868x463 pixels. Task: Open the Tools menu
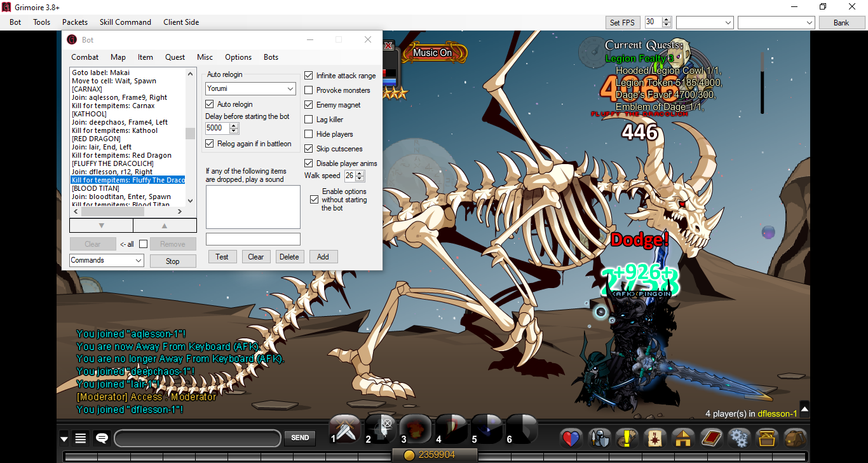pos(42,22)
